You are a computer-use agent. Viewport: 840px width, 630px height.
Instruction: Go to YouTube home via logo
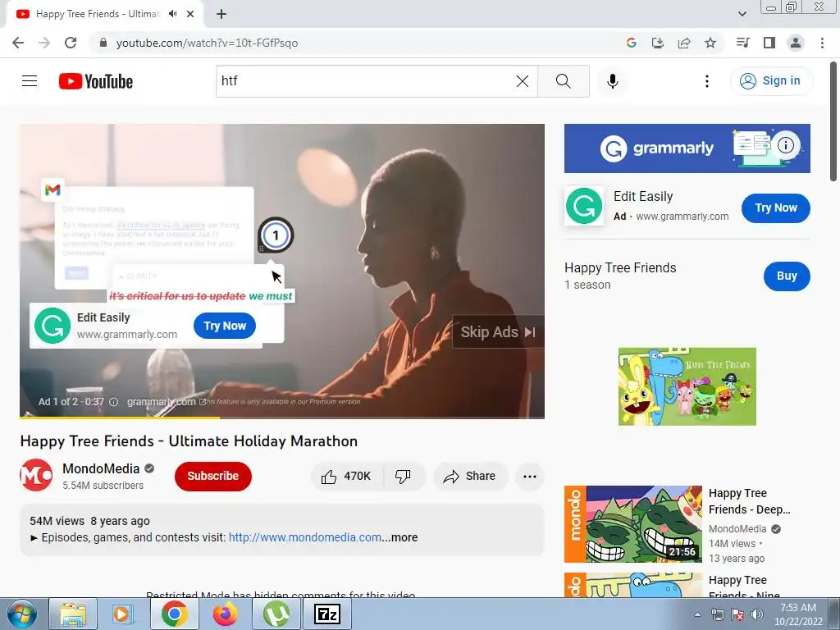pyautogui.click(x=96, y=81)
